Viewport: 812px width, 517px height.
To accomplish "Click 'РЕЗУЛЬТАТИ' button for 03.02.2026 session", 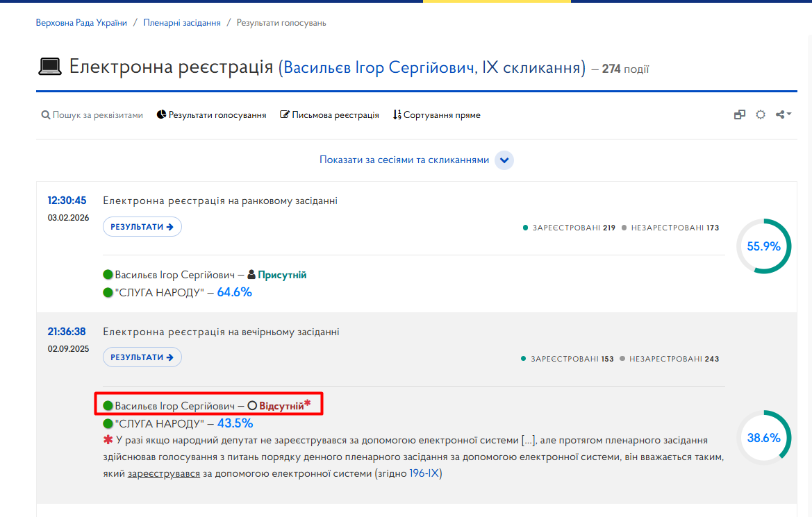I will click(142, 227).
